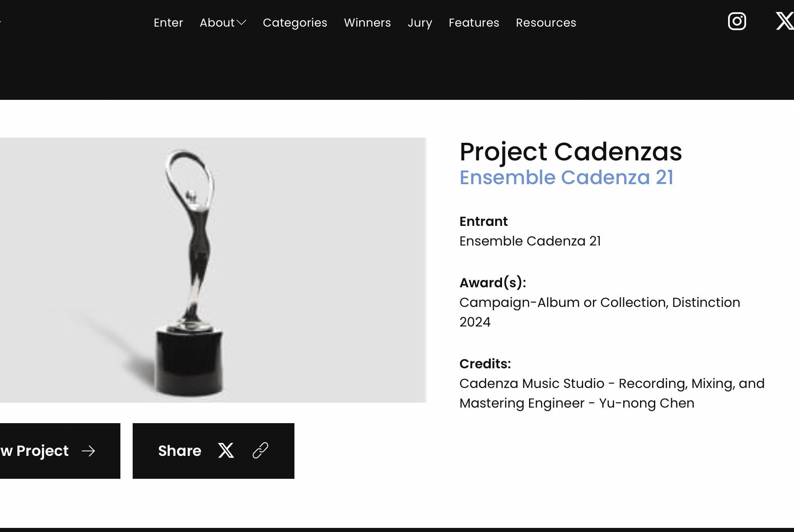Open the Winners nav item
This screenshot has width=794, height=532.
(x=367, y=23)
